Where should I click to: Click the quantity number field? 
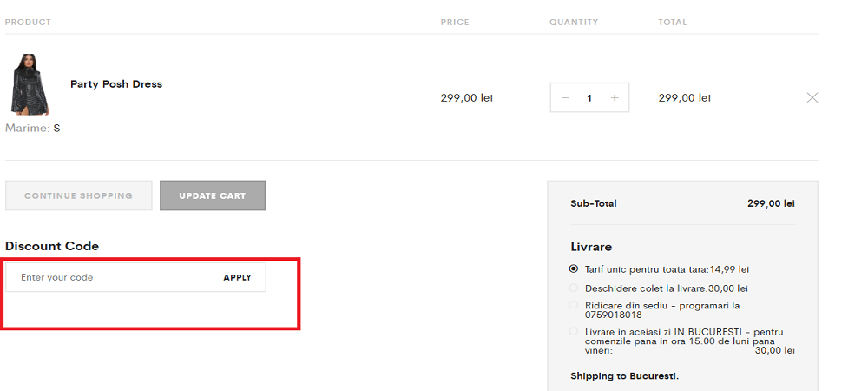coord(589,98)
